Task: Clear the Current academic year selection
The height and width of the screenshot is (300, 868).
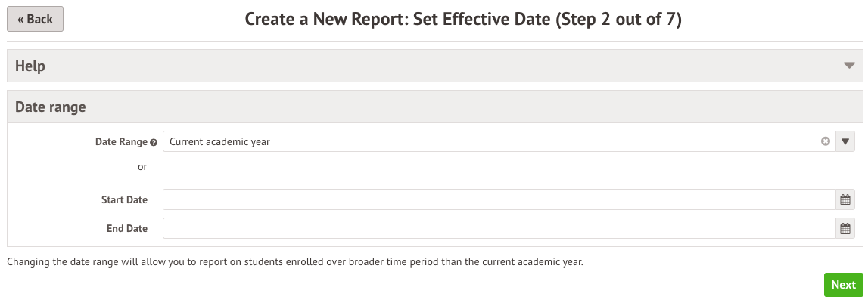Action: tap(826, 141)
